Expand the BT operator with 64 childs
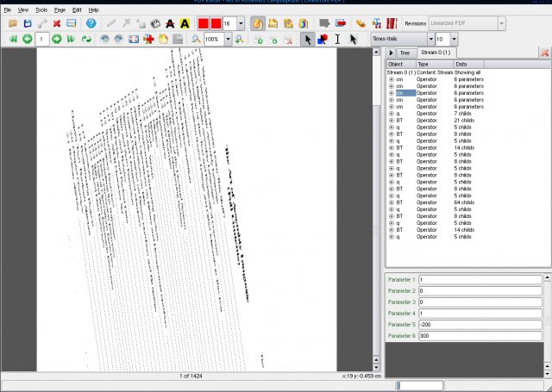 391,202
